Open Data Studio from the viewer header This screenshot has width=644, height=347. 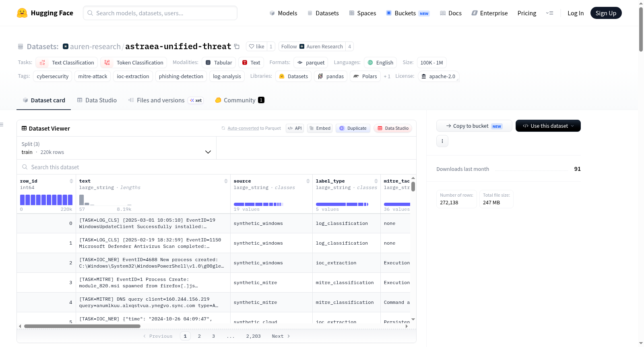click(x=393, y=128)
